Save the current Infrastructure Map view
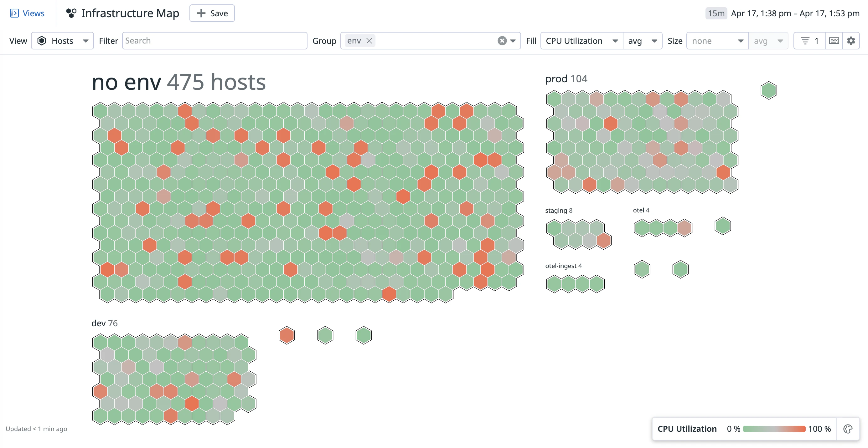868x448 pixels. point(212,13)
